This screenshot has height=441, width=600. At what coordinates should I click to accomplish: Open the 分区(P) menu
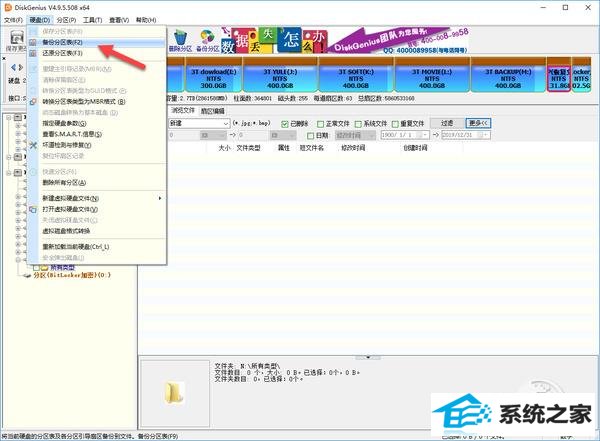[x=66, y=20]
